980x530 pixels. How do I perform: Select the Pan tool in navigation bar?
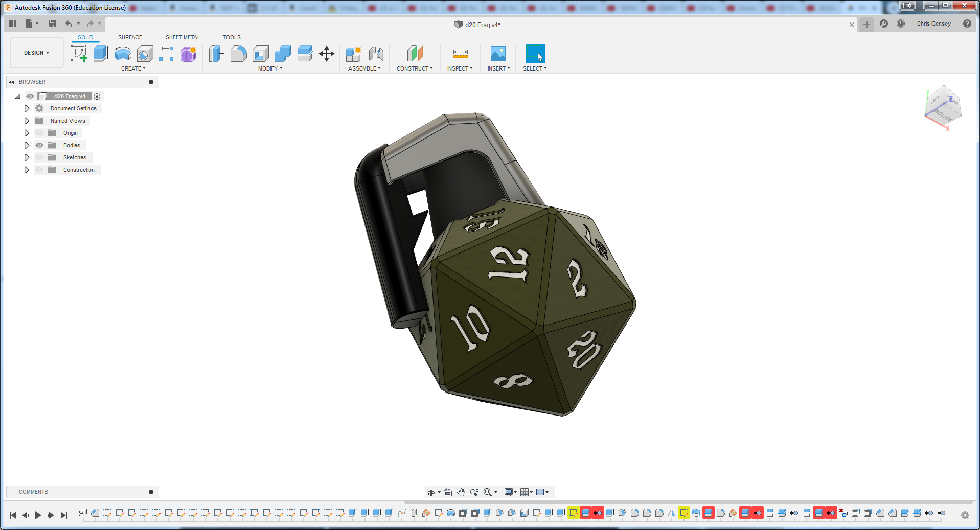(x=461, y=492)
